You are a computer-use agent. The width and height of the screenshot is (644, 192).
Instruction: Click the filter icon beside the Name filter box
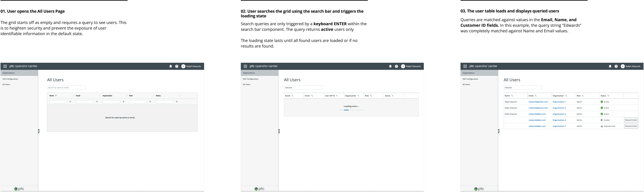tap(70, 102)
